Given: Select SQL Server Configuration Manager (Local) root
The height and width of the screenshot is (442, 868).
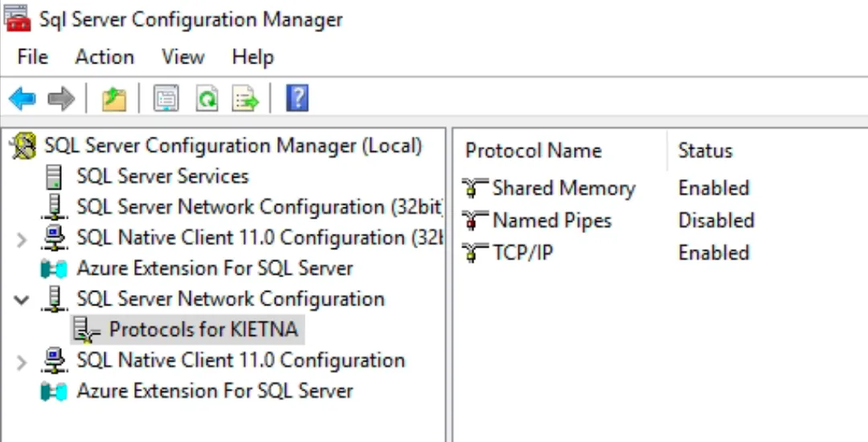Looking at the screenshot, I should tap(233, 146).
